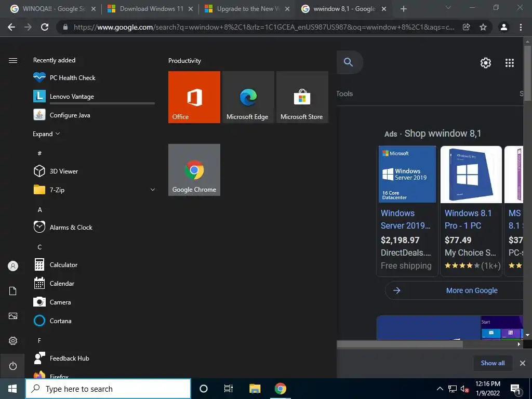Open the Camera app
The height and width of the screenshot is (399, 532).
click(x=94, y=302)
